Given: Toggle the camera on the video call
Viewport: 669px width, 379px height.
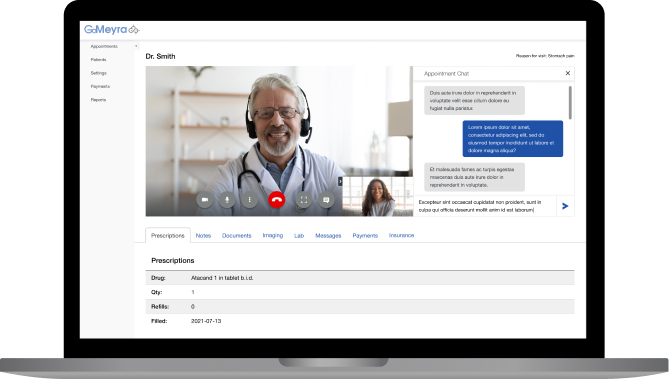Looking at the screenshot, I should point(205,200).
